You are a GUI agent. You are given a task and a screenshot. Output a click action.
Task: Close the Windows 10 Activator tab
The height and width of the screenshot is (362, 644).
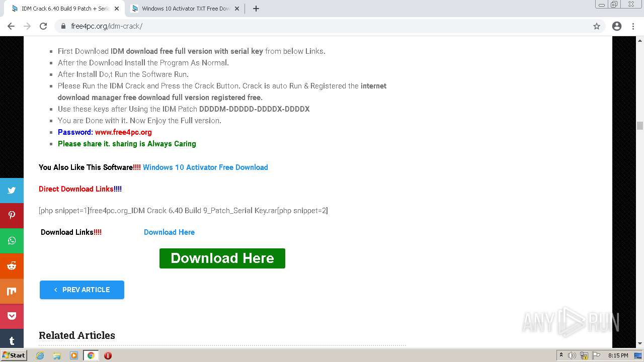(x=236, y=9)
